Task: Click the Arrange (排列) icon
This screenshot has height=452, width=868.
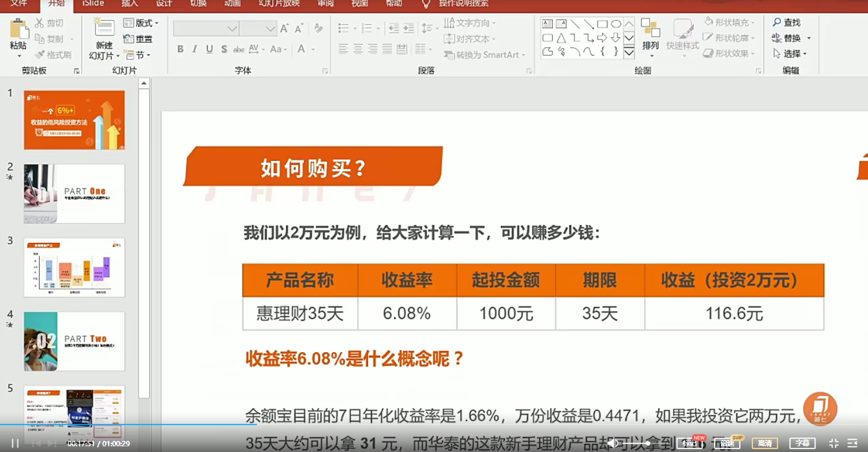Action: [650, 28]
